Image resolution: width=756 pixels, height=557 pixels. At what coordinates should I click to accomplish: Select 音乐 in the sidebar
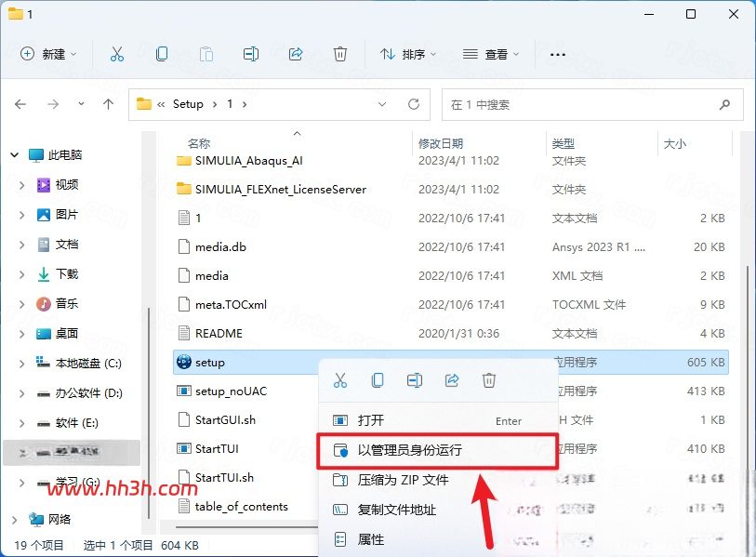(x=67, y=304)
